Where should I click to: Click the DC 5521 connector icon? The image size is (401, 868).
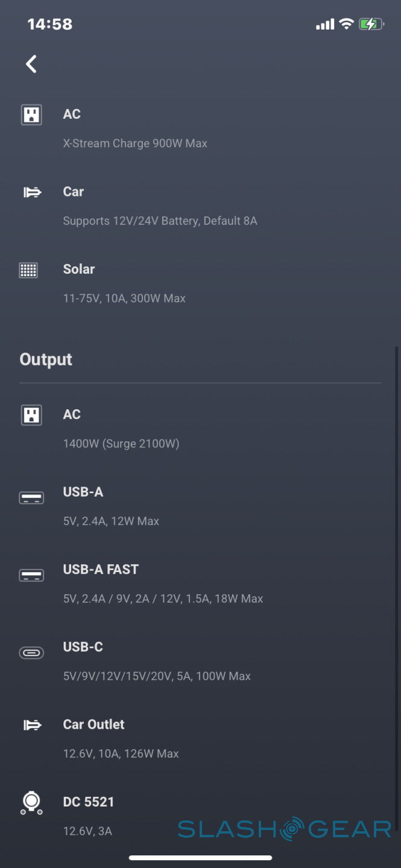pos(31,804)
